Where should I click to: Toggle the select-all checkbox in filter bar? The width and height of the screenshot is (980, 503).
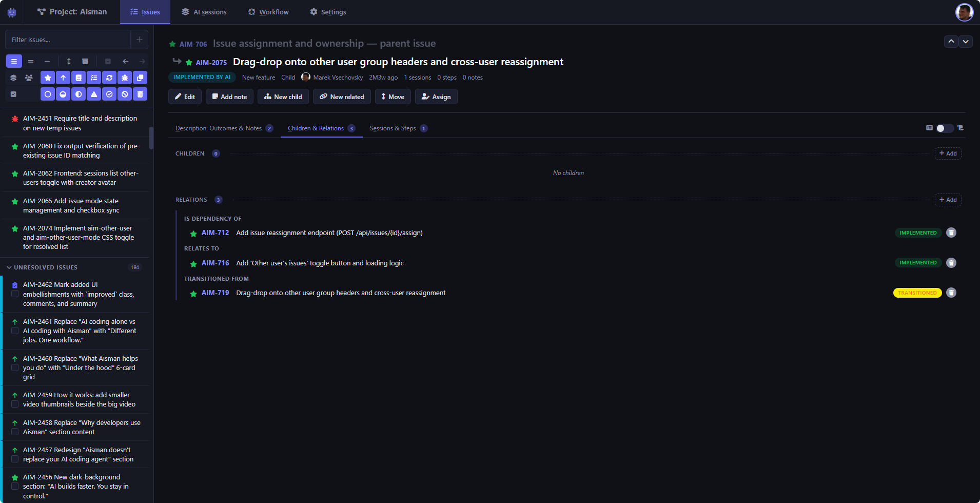(x=13, y=94)
